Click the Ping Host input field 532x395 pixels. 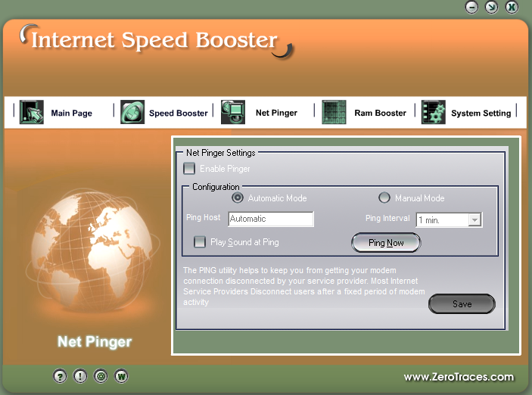271,219
